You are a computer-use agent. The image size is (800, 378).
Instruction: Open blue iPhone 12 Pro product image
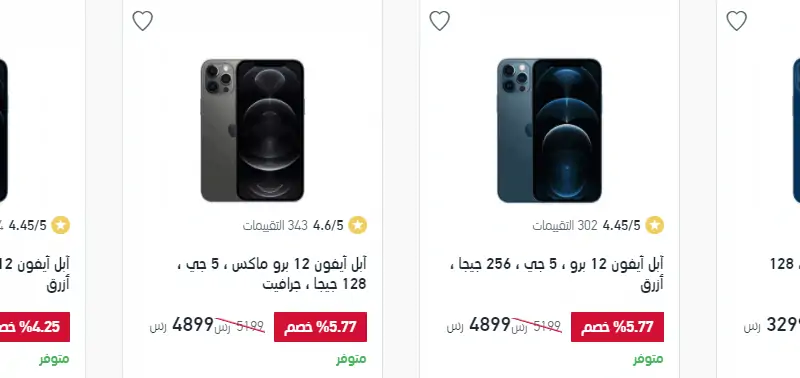549,131
